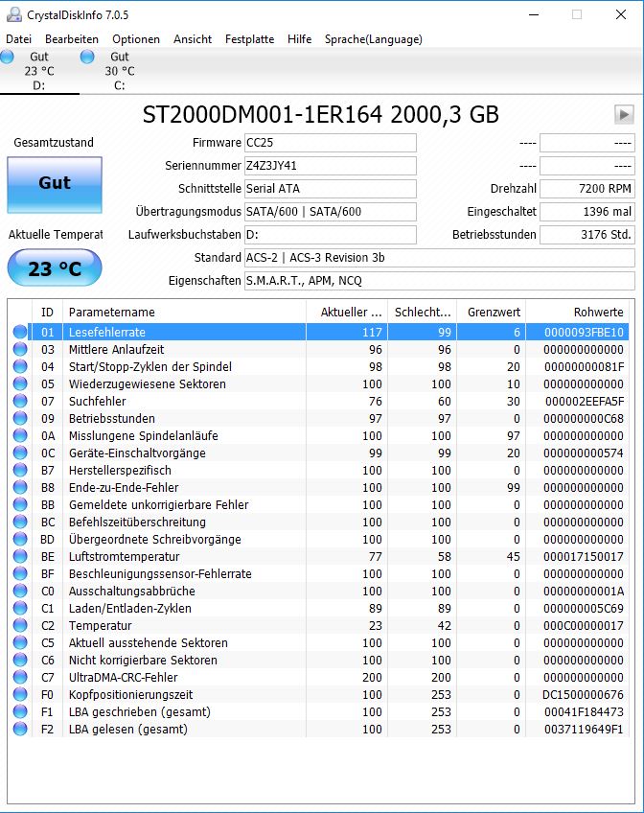The width and height of the screenshot is (644, 813).
Task: Open the Sprache(Language) menu
Action: (373, 39)
